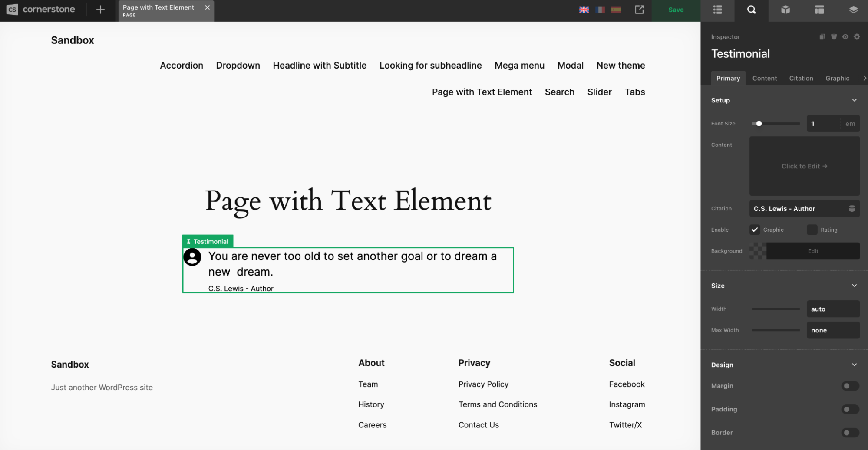
Task: Open the Slider nav link
Action: tap(599, 92)
